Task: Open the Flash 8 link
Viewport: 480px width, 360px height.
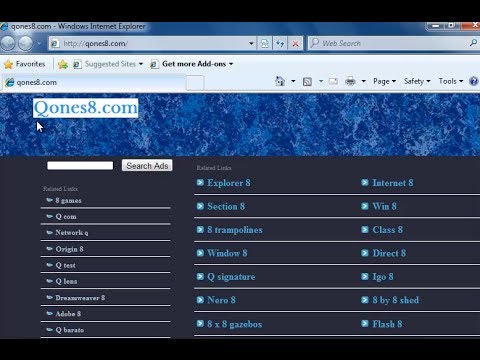Action: (x=387, y=324)
